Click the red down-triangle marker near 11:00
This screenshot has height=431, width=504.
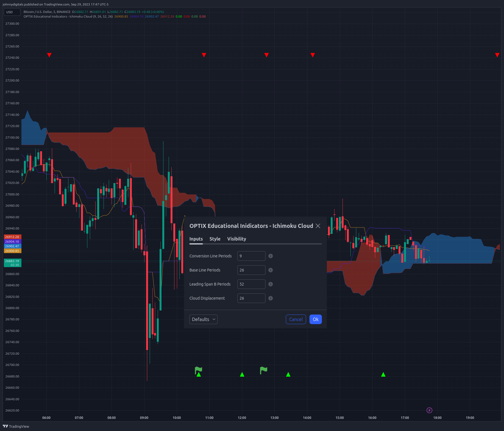click(204, 55)
